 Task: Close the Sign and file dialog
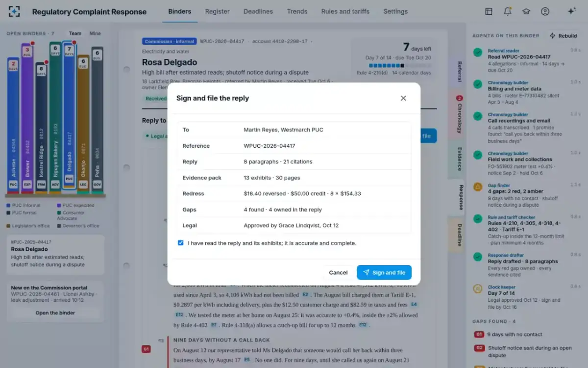pos(403,98)
